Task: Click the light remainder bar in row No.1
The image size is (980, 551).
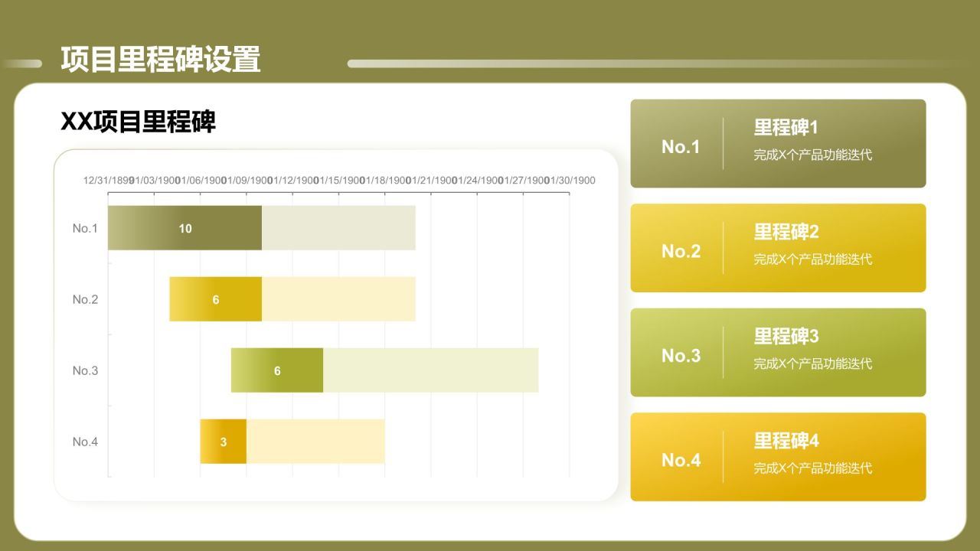Action: (x=338, y=228)
